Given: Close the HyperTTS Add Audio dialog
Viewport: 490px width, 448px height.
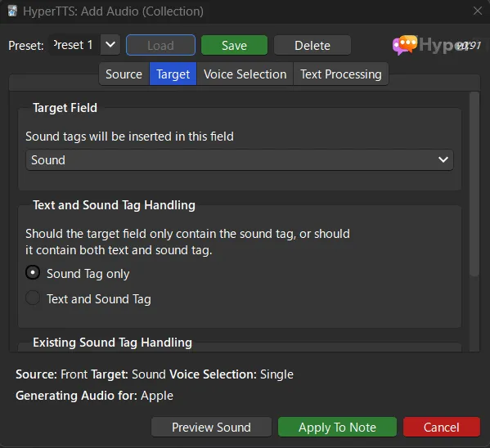Looking at the screenshot, I should point(477,11).
